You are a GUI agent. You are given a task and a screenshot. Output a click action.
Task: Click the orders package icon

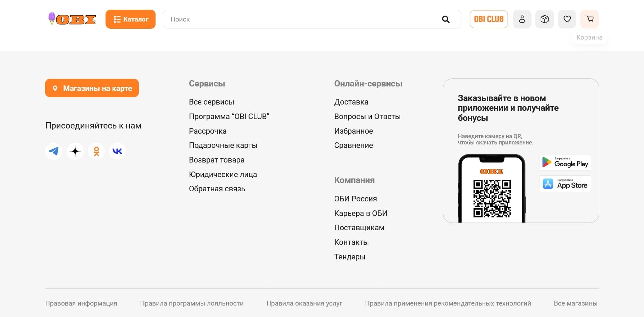coord(545,19)
